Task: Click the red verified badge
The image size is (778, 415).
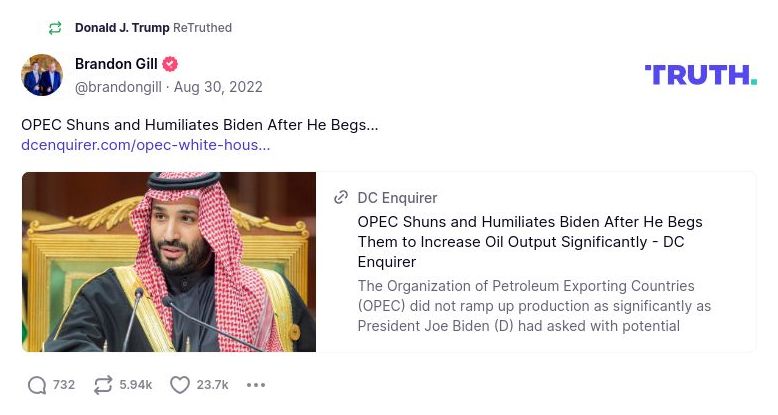Action: click(x=171, y=64)
